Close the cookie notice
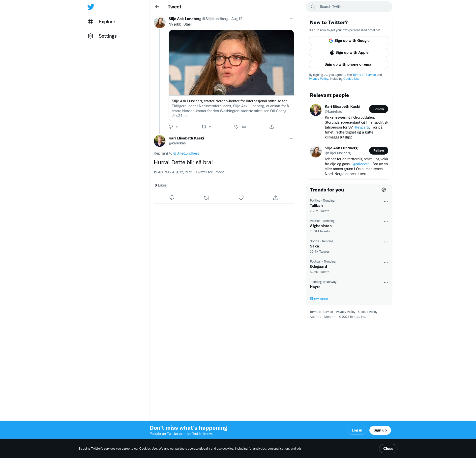 coord(388,449)
